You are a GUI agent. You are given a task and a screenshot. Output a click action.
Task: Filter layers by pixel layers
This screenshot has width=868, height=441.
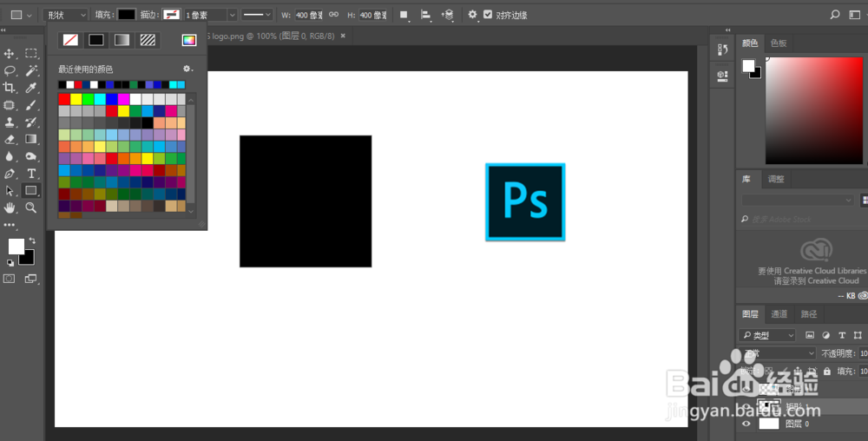click(810, 335)
